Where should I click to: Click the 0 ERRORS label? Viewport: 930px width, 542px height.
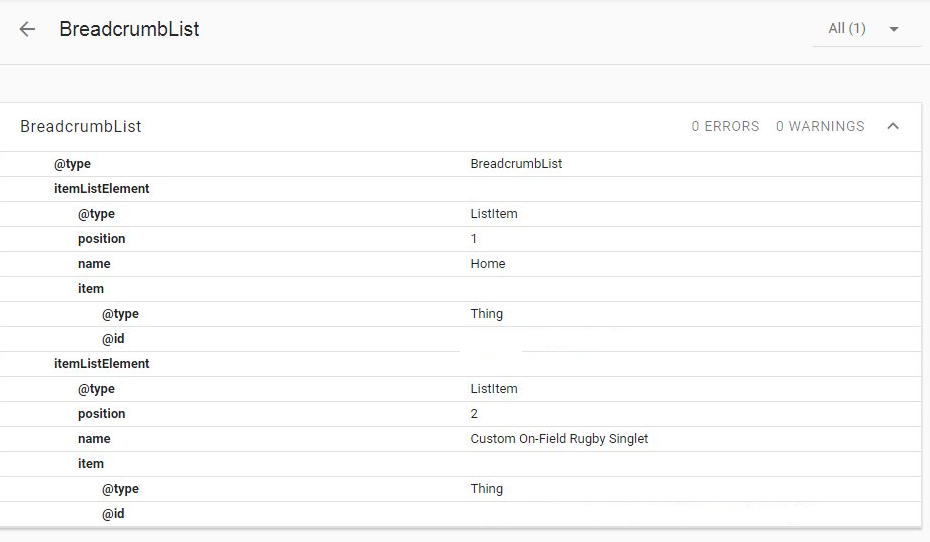[x=725, y=127]
